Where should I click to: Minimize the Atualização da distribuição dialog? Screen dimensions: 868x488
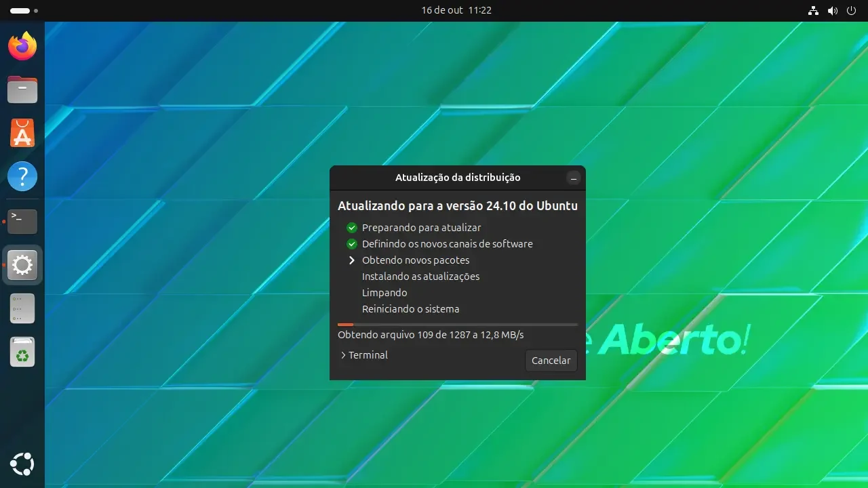(574, 178)
